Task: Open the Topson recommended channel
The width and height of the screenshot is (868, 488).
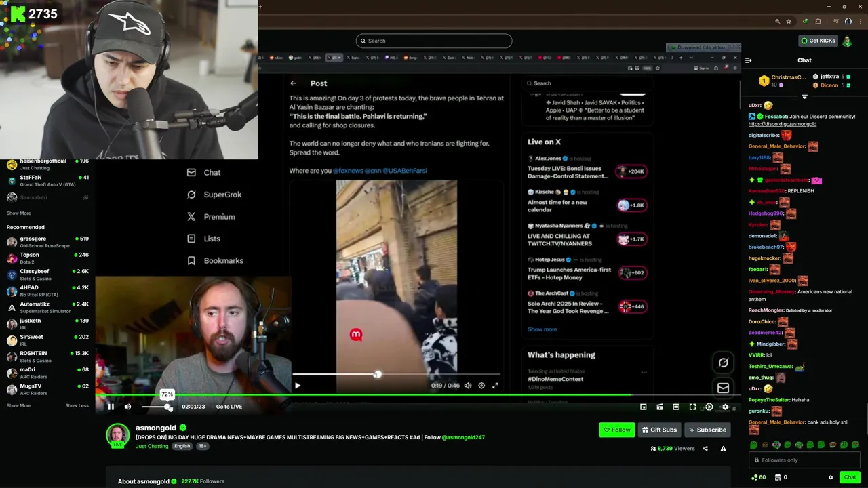Action: [47, 258]
